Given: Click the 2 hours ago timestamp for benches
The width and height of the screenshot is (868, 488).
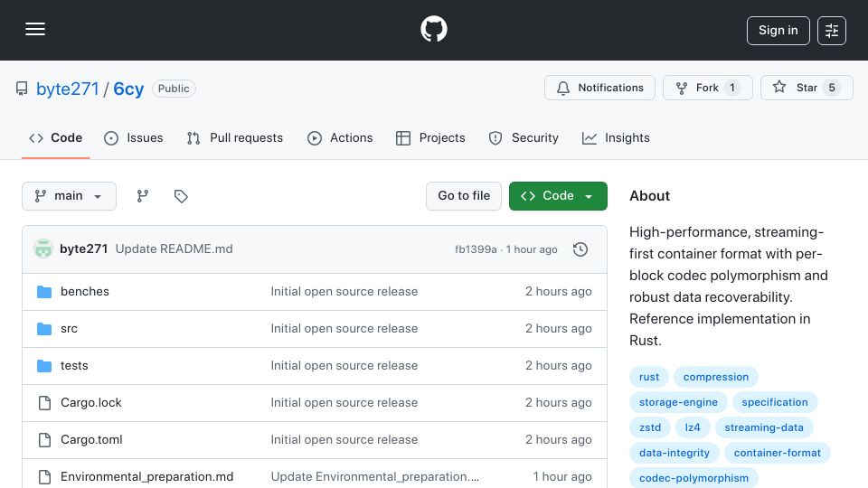Looking at the screenshot, I should point(558,292).
